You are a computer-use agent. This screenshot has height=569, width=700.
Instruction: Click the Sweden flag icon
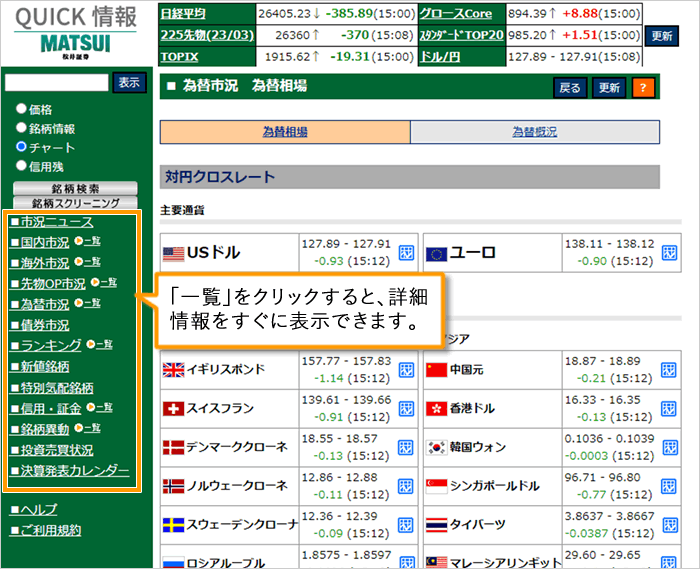(x=173, y=525)
